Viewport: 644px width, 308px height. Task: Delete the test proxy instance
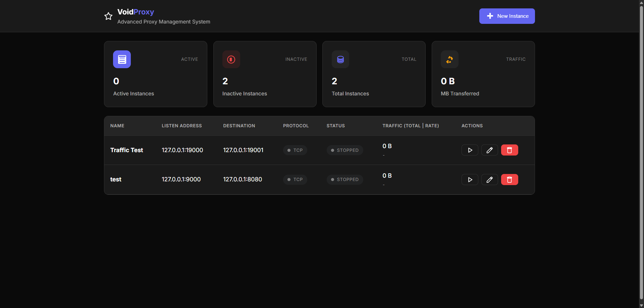pos(509,179)
